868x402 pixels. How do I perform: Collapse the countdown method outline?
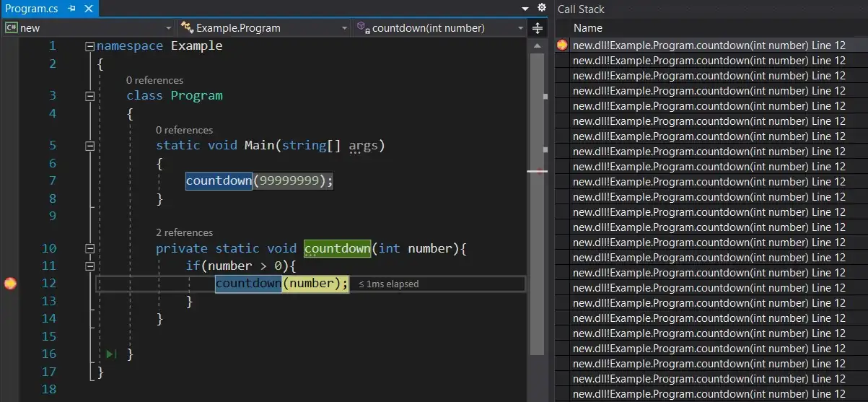89,248
